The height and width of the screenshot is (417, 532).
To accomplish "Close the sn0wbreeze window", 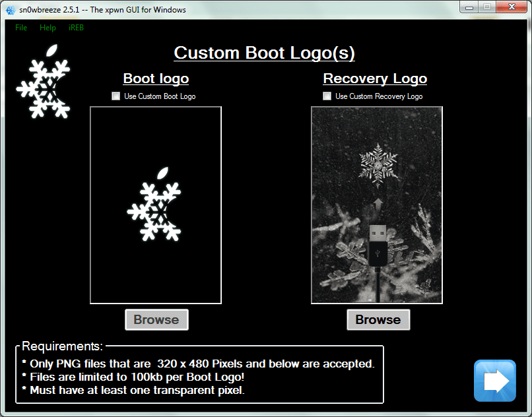I will tap(512, 7).
